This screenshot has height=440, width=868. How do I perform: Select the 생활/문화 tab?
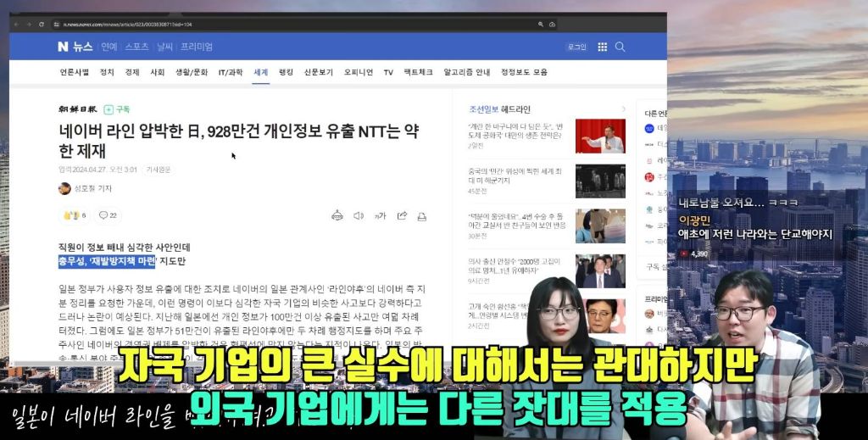[x=192, y=72]
